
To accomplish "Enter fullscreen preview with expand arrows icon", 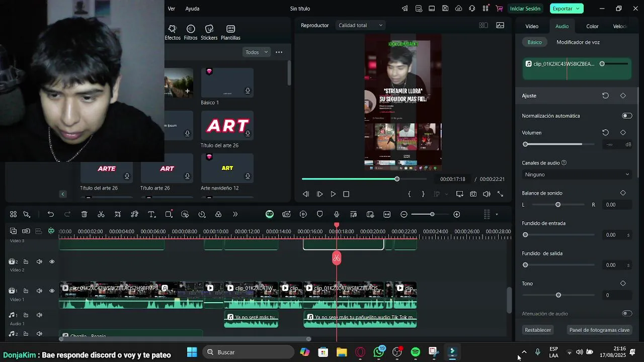I will click(x=500, y=194).
